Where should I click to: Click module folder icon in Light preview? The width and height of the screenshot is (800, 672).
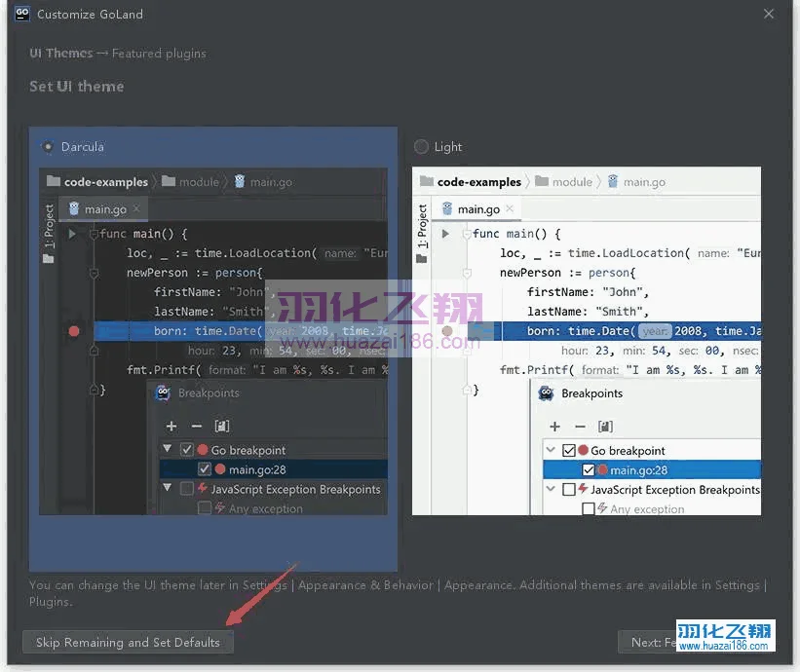click(542, 181)
